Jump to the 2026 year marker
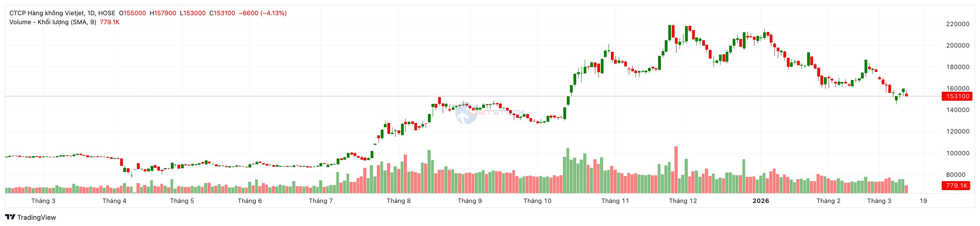980x226 pixels. [x=761, y=201]
